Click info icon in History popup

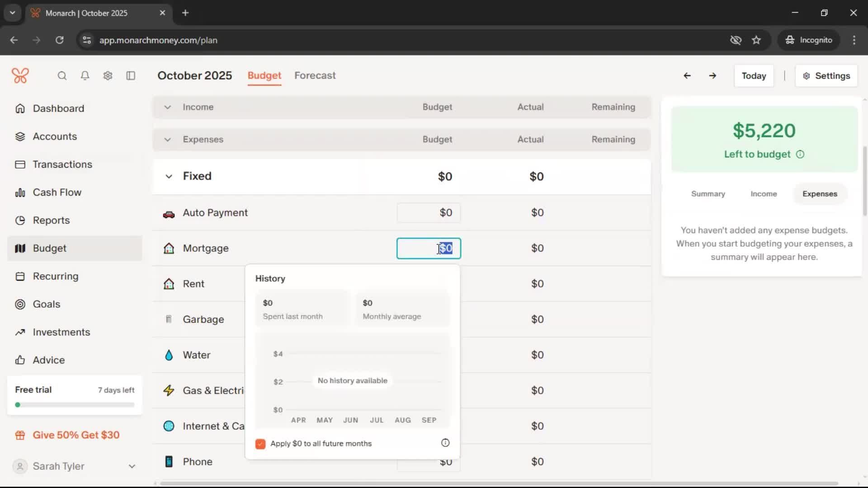[445, 443]
